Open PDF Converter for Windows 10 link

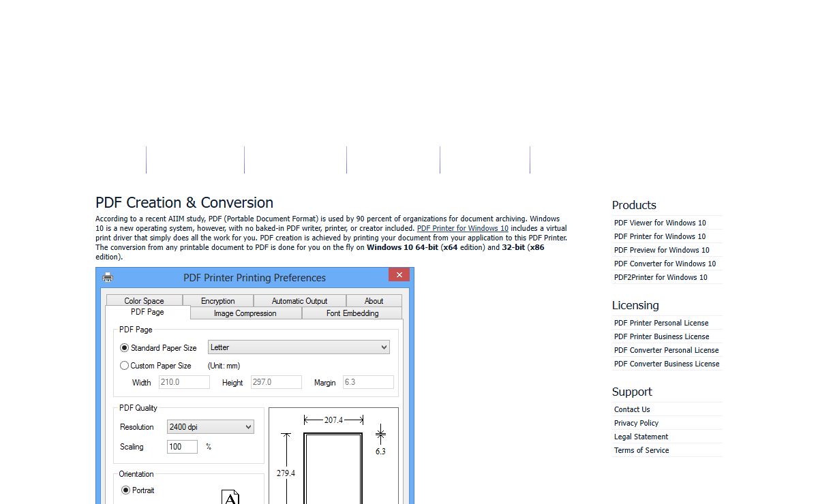(x=665, y=264)
